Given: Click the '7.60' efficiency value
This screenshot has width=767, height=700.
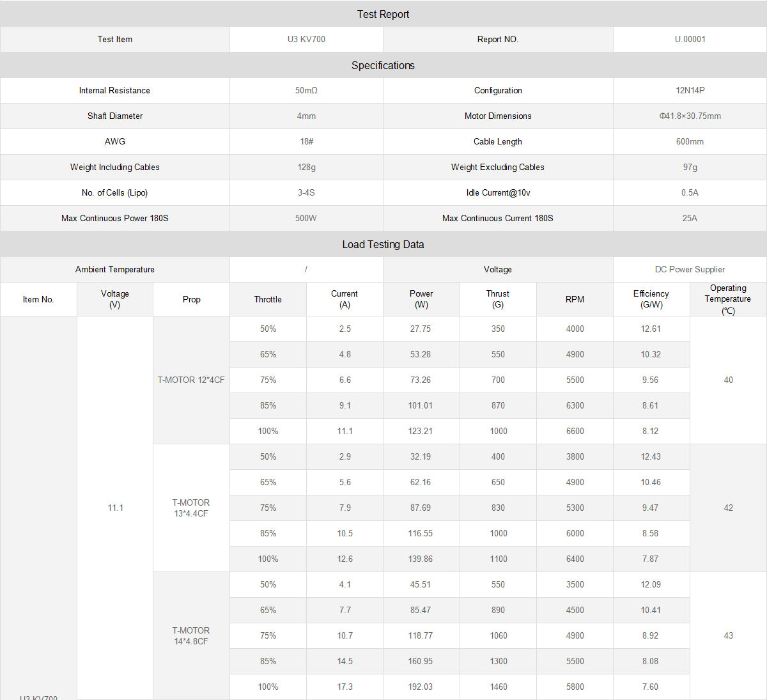Looking at the screenshot, I should click(x=650, y=687).
